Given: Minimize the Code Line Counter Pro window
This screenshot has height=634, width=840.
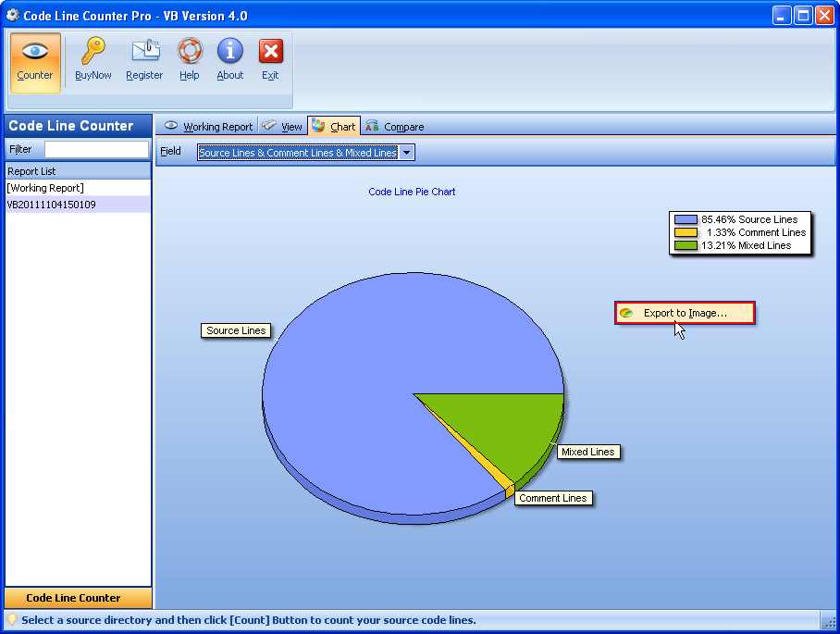Looking at the screenshot, I should [x=782, y=16].
